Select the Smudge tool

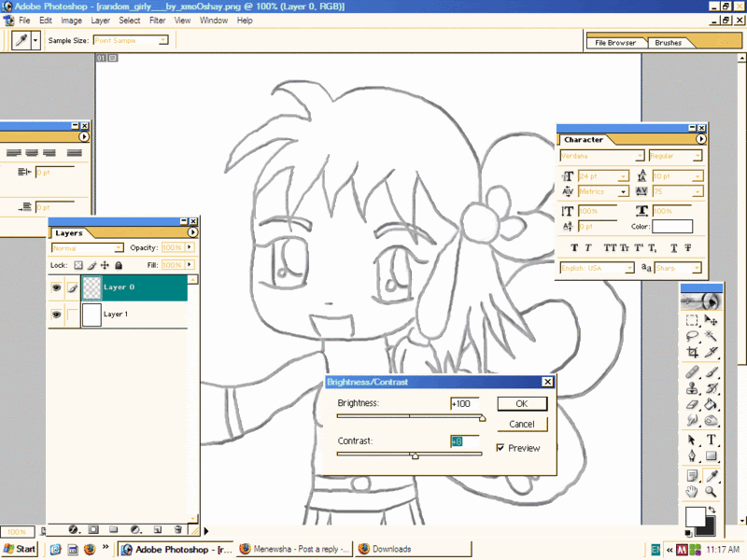[692, 420]
